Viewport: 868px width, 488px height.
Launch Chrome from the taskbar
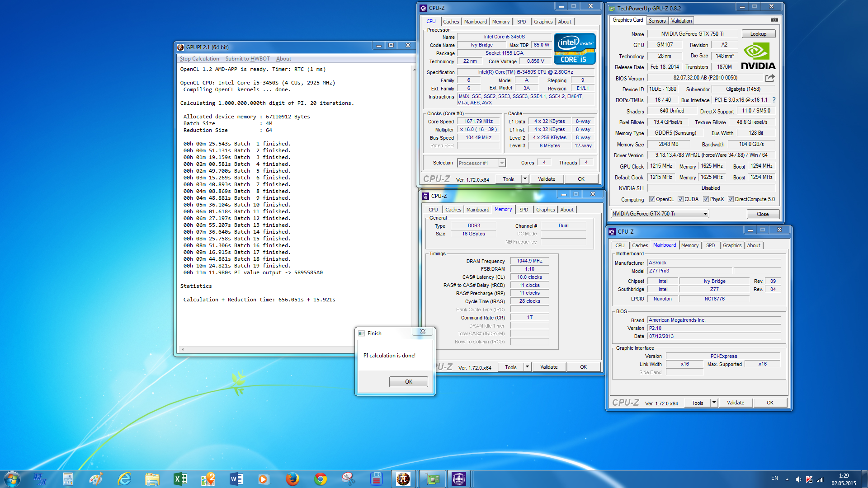tap(321, 479)
